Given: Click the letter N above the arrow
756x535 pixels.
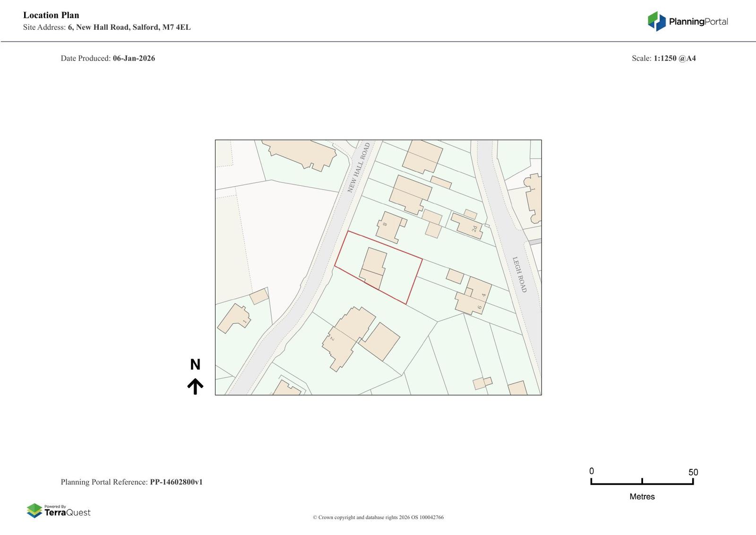Looking at the screenshot, I should point(195,364).
